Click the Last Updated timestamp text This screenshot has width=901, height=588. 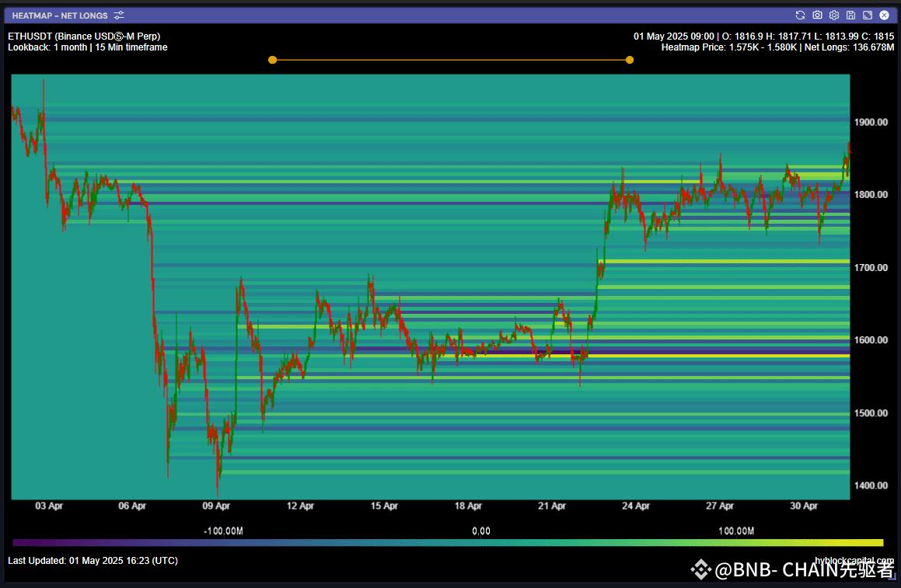pyautogui.click(x=92, y=560)
